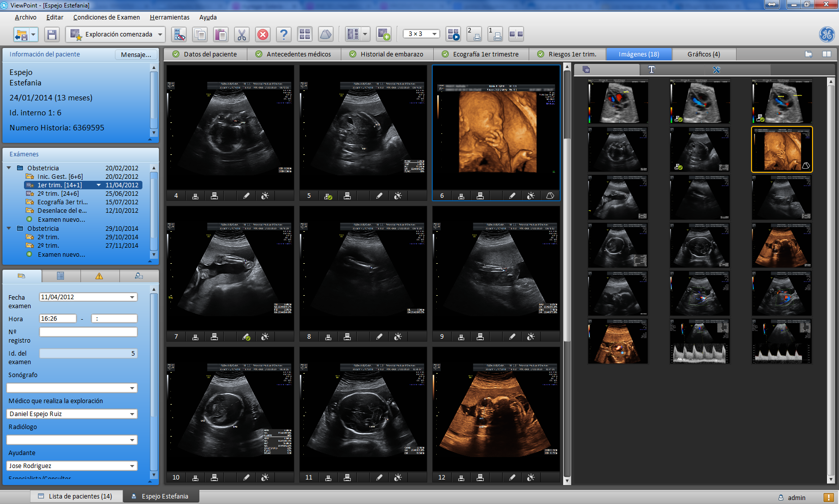Viewport: 839px width, 504px height.
Task: Select the highlighted 3D fetus thumbnail
Action: (782, 149)
